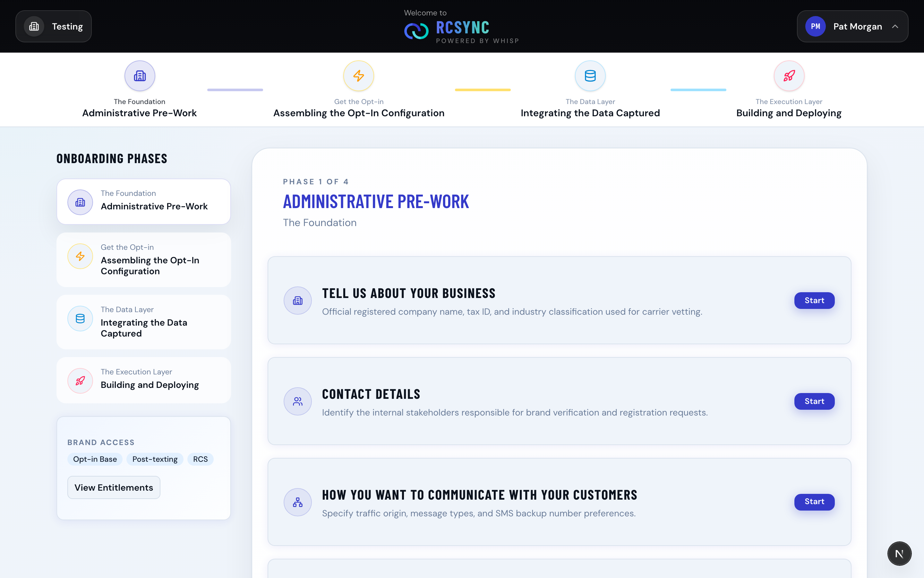The height and width of the screenshot is (578, 924).
Task: Click the Phase 1 of 4 label
Action: click(316, 181)
